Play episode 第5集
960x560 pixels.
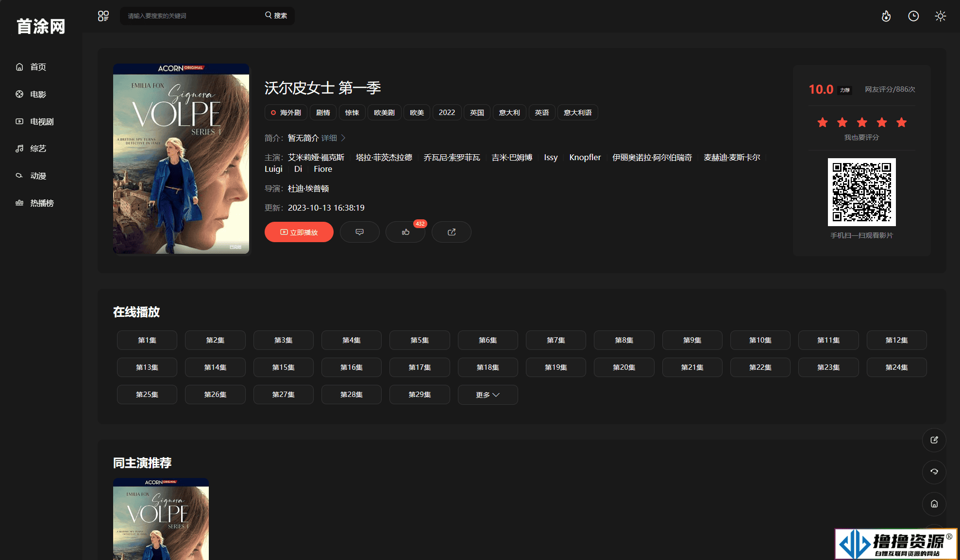(x=420, y=340)
